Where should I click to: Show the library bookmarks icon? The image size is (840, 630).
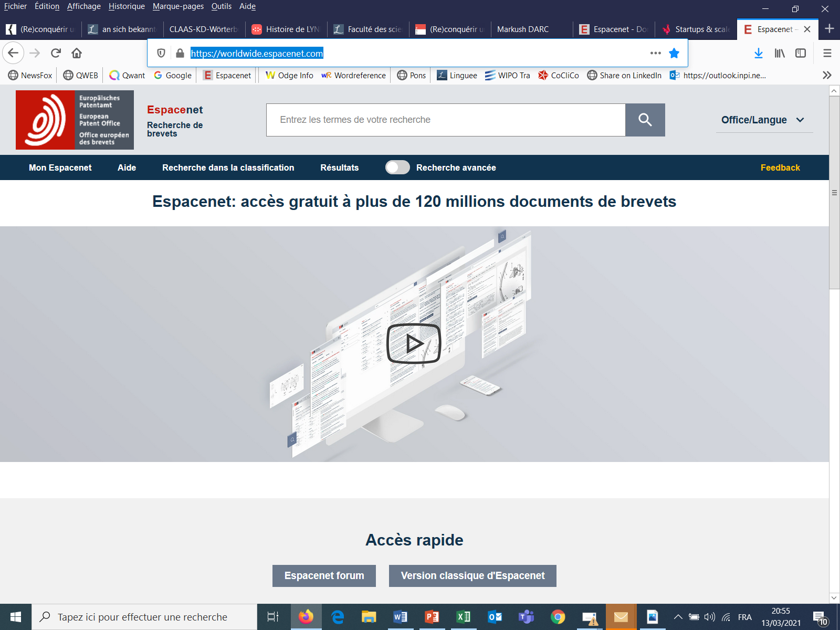(x=780, y=53)
